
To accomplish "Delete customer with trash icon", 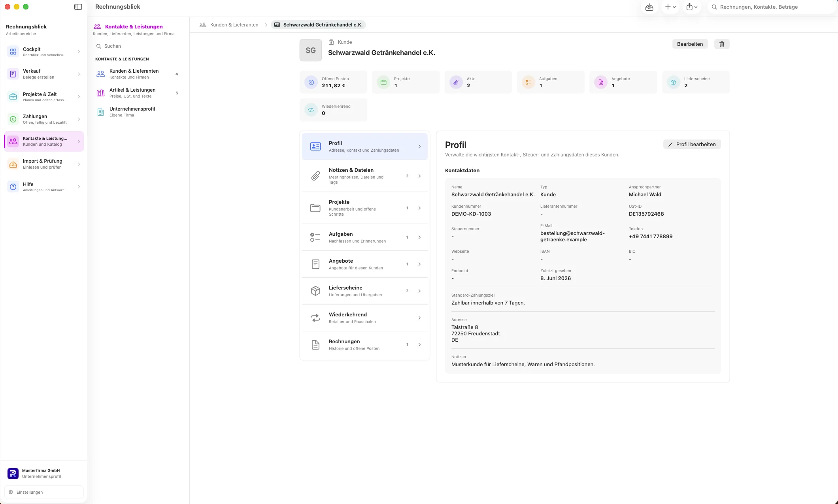I will click(721, 44).
